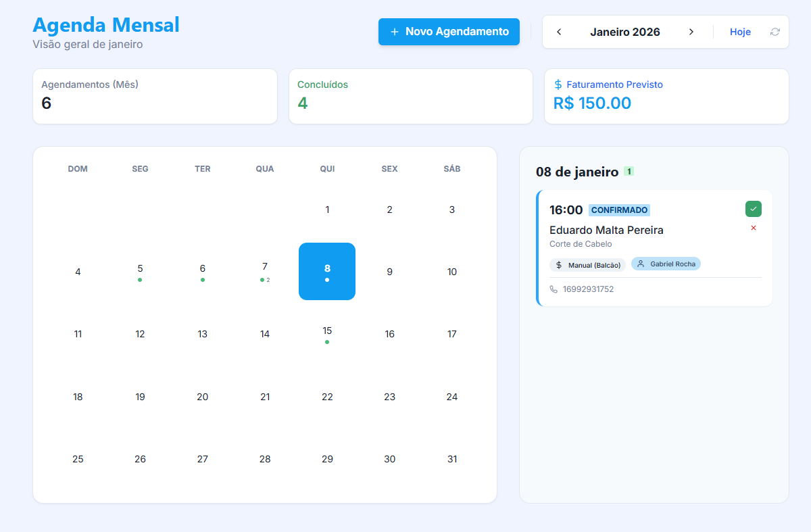Click the highlighted day 8 in the calendar
811x532 pixels.
(327, 271)
